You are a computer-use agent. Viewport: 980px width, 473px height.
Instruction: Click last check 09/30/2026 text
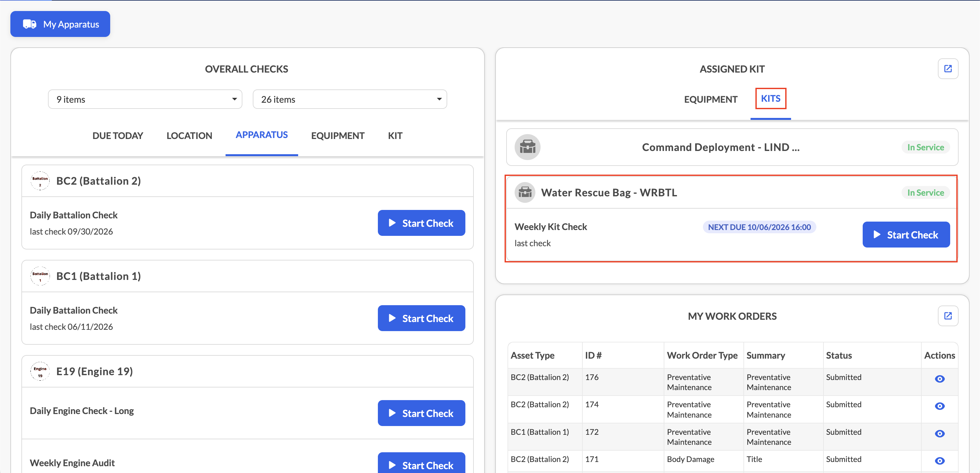[71, 232]
